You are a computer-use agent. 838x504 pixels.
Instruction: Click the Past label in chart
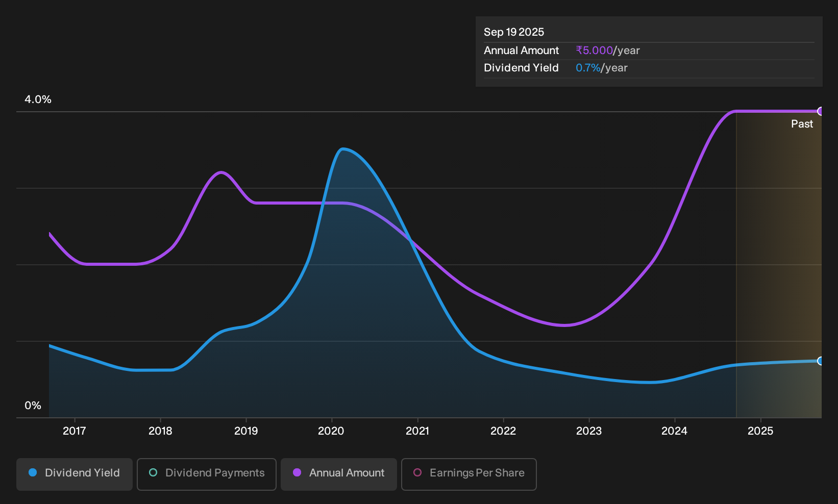tap(802, 124)
